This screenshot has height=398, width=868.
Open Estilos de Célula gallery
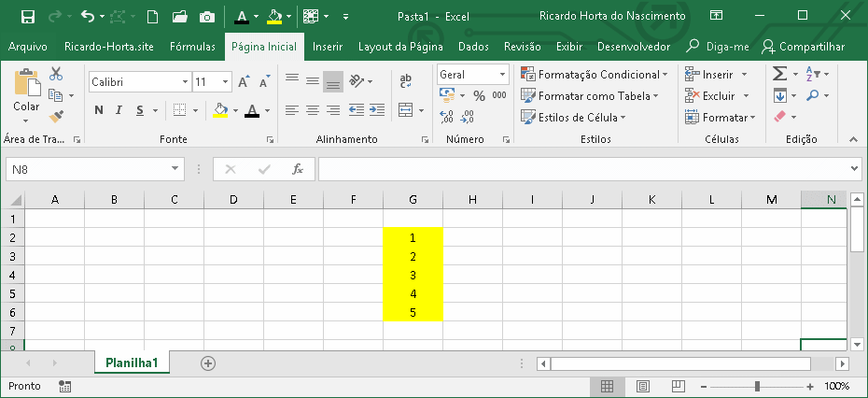[x=573, y=118]
